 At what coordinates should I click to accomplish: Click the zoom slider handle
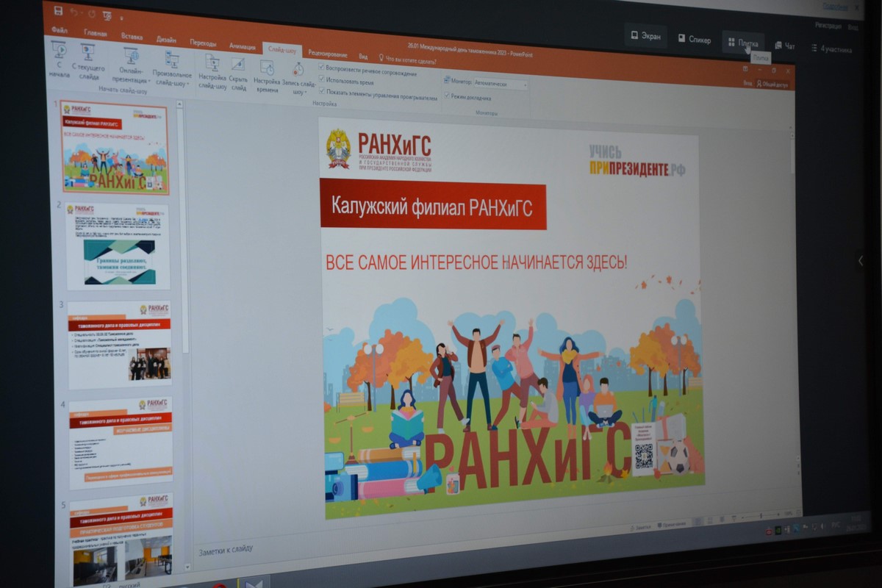click(x=761, y=514)
